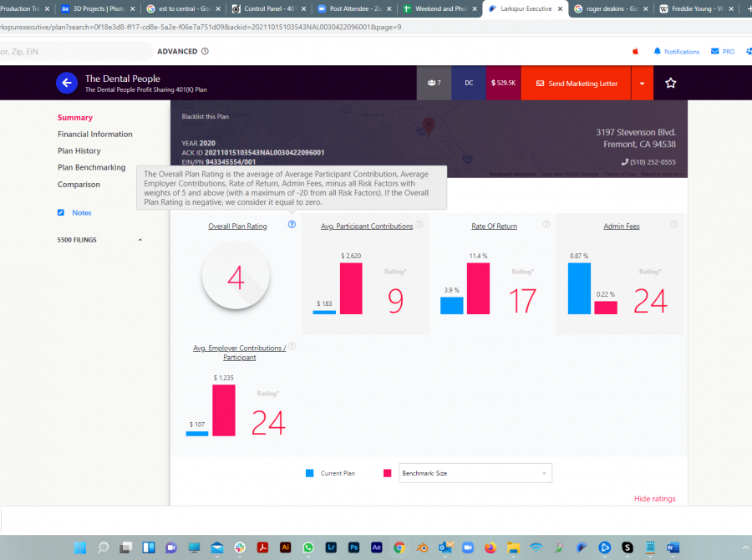Toggle the Notes checkbox

[61, 213]
